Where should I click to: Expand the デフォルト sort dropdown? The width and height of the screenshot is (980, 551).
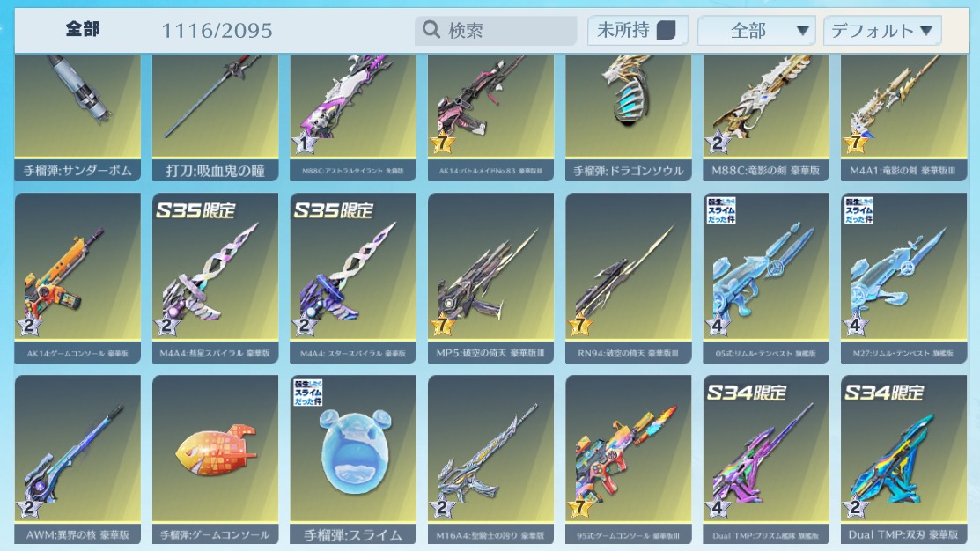click(882, 31)
